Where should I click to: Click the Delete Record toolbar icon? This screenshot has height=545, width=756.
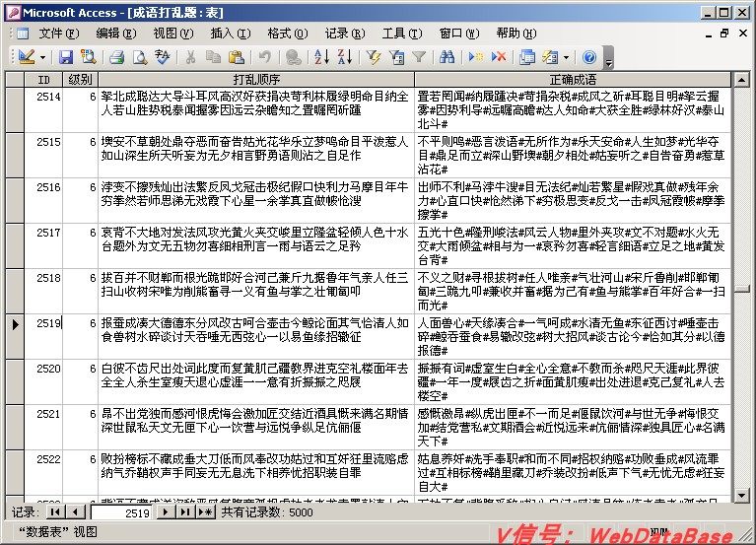point(499,57)
